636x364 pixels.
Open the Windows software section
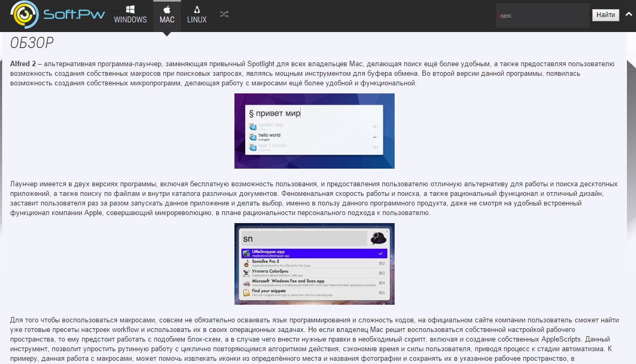pyautogui.click(x=130, y=15)
